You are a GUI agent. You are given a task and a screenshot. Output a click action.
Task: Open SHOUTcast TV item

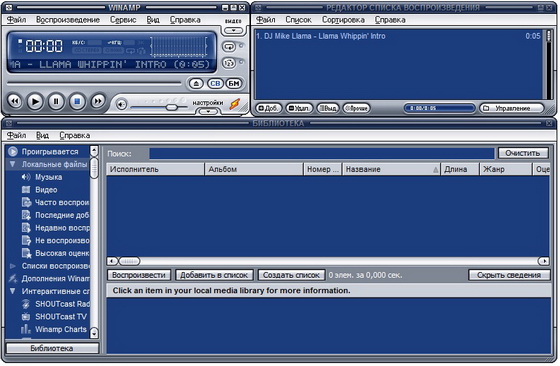(x=54, y=316)
